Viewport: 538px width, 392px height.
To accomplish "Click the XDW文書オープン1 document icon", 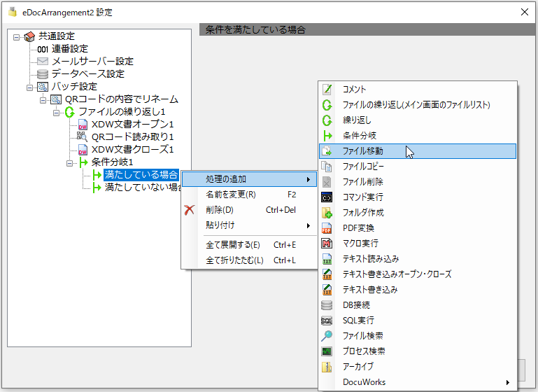I will 83,125.
